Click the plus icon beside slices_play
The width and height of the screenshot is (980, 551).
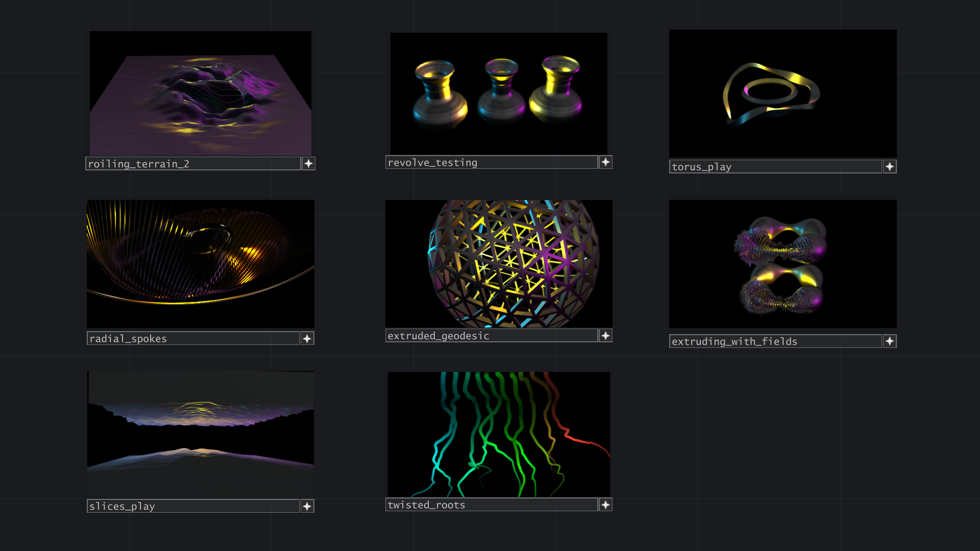coord(307,506)
